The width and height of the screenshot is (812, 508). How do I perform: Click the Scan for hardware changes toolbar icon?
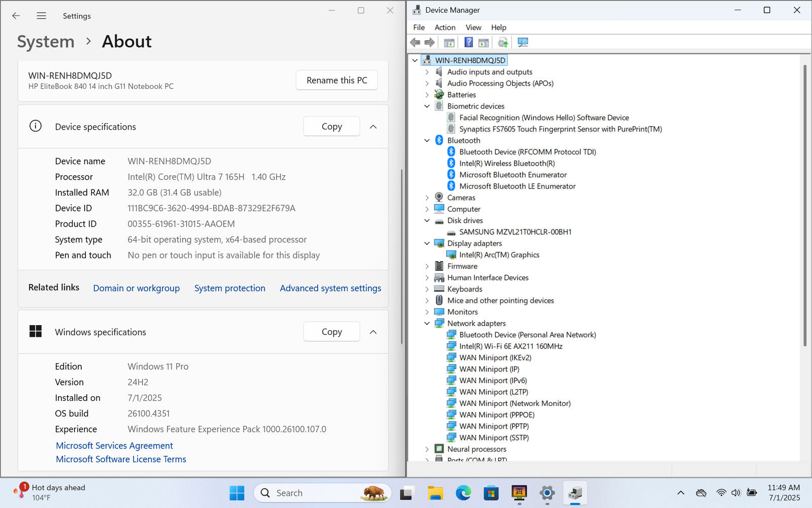[x=523, y=43]
